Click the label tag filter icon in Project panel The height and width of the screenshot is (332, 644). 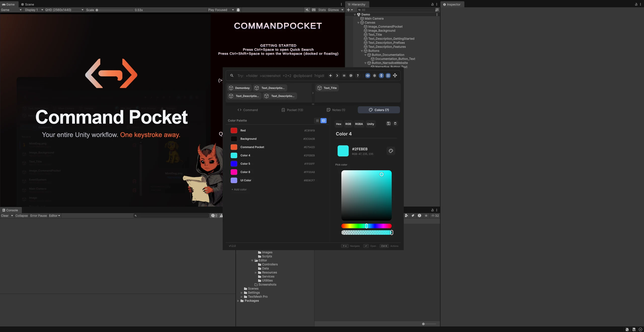pos(413,216)
